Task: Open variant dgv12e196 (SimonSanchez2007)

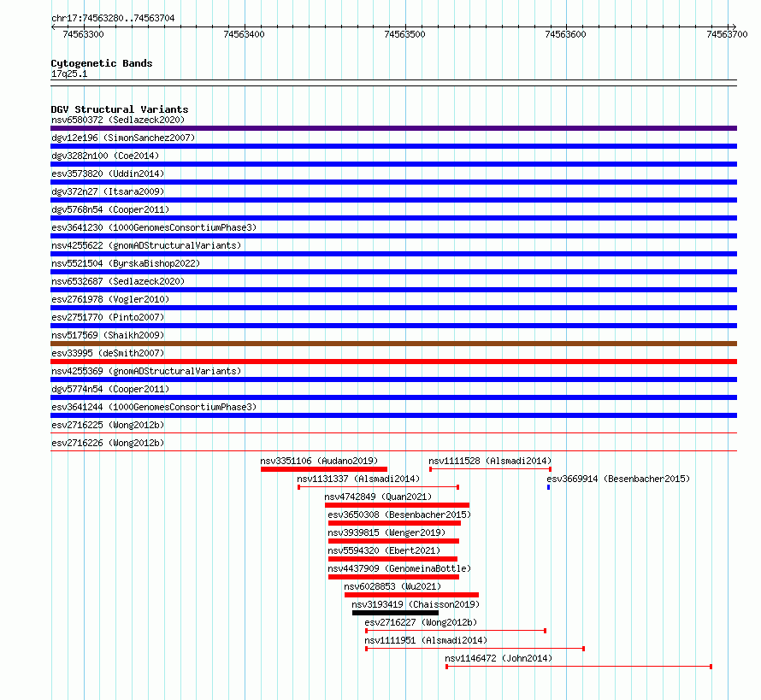Action: [x=123, y=138]
